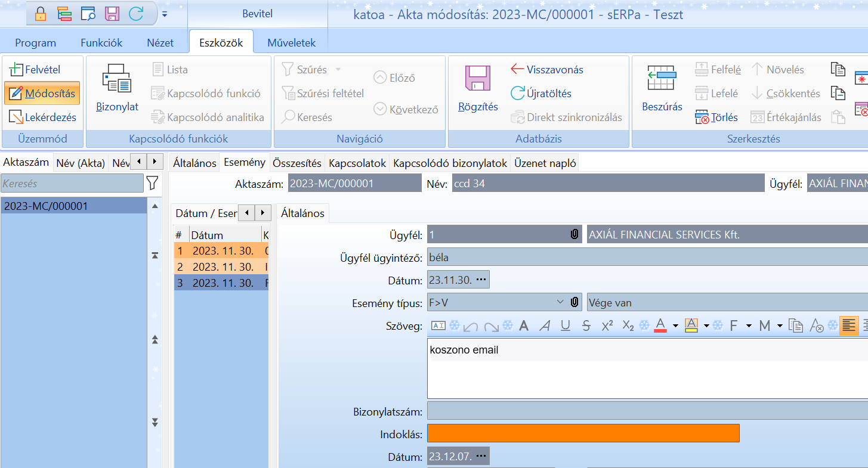
Task: Jump to the first record with top arrow
Action: (155, 255)
